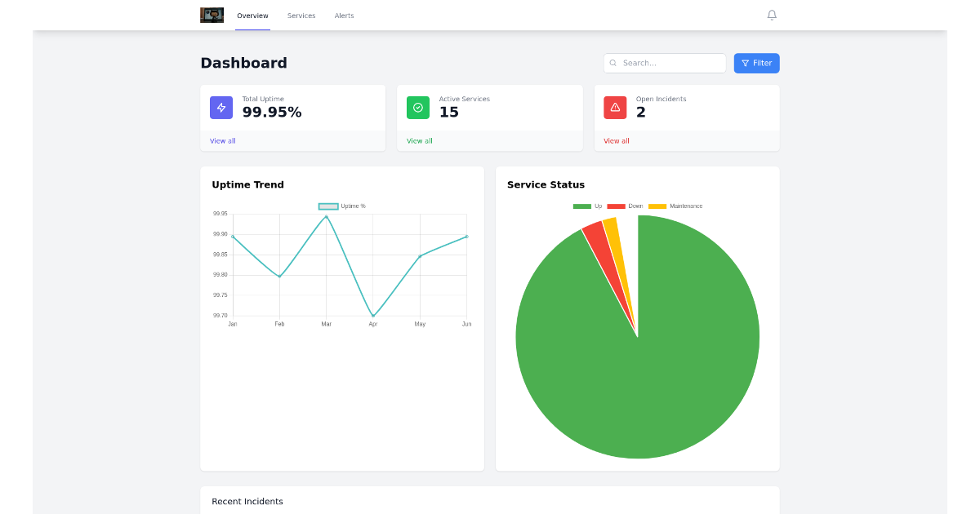Click the site logo in the navigation bar
The width and height of the screenshot is (980, 514).
pyautogui.click(x=212, y=15)
